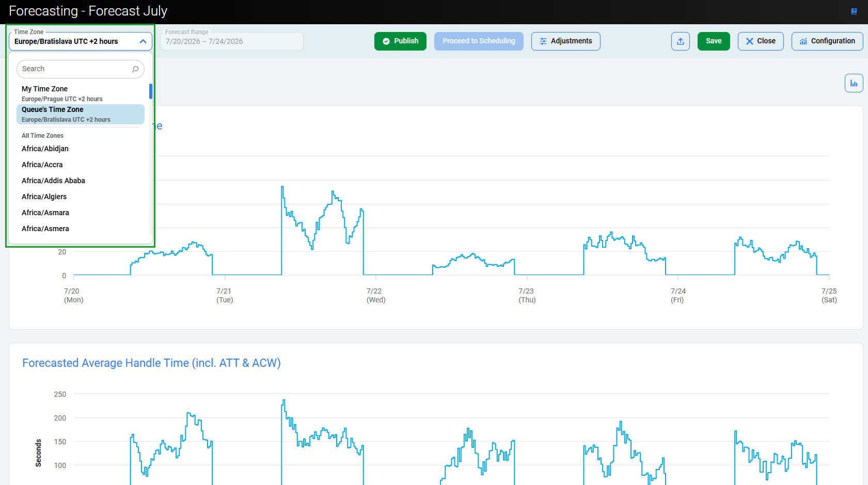Click the 7/24 (Fri) axis label
This screenshot has width=868, height=485.
678,296
